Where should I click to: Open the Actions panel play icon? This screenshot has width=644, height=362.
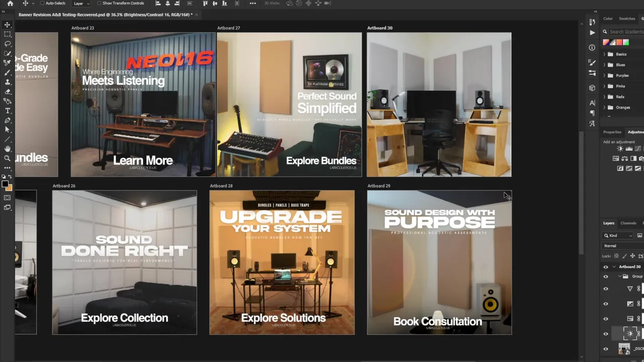(592, 33)
